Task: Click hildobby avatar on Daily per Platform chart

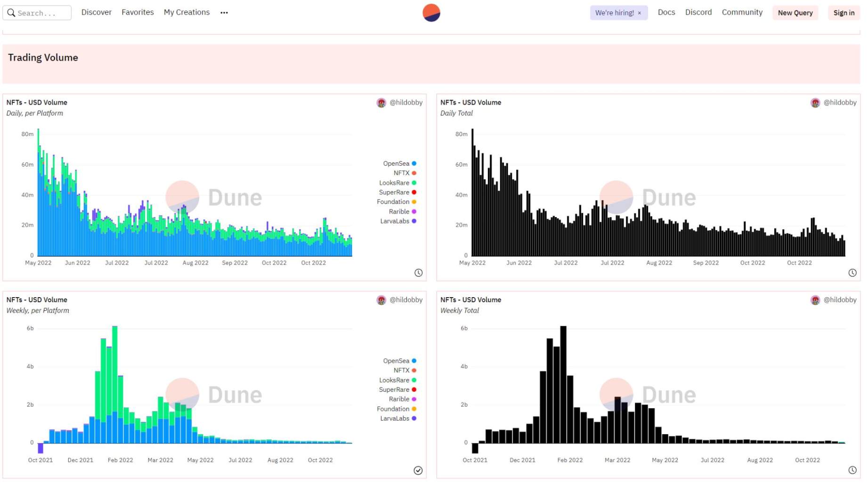Action: point(381,103)
